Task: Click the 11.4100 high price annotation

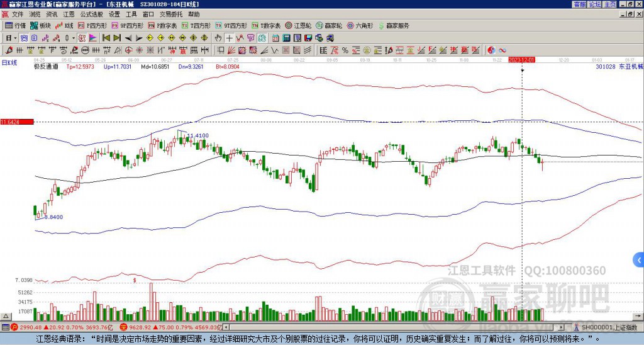Action: 197,135
